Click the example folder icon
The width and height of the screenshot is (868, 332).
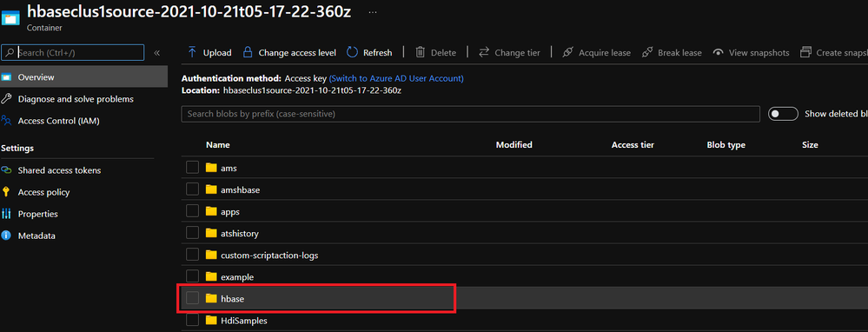[x=211, y=276]
